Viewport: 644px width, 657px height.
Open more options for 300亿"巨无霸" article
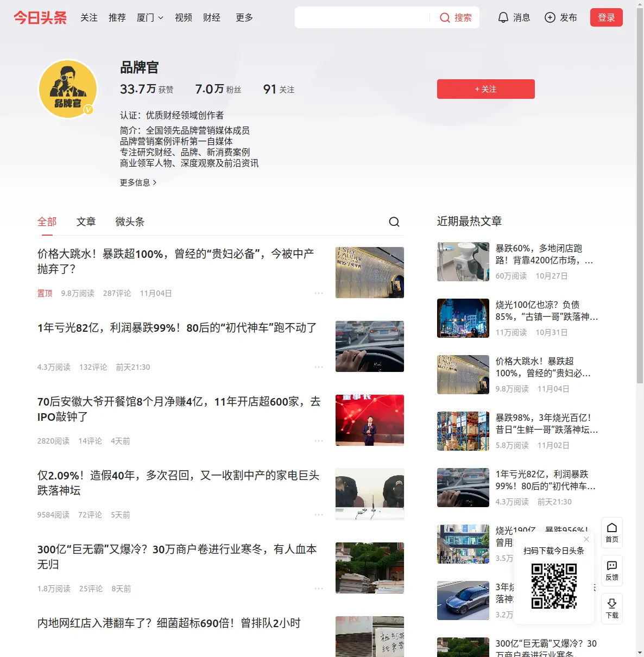point(319,589)
